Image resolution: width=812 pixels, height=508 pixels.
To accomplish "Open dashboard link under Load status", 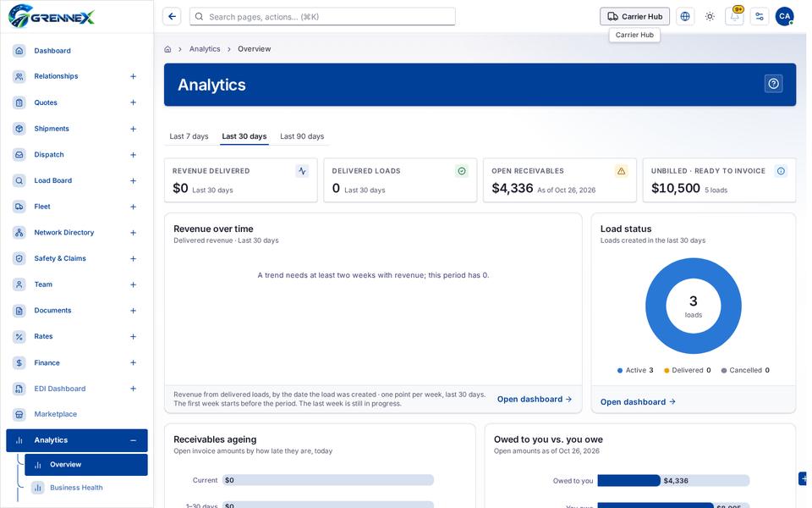I will 638,401.
